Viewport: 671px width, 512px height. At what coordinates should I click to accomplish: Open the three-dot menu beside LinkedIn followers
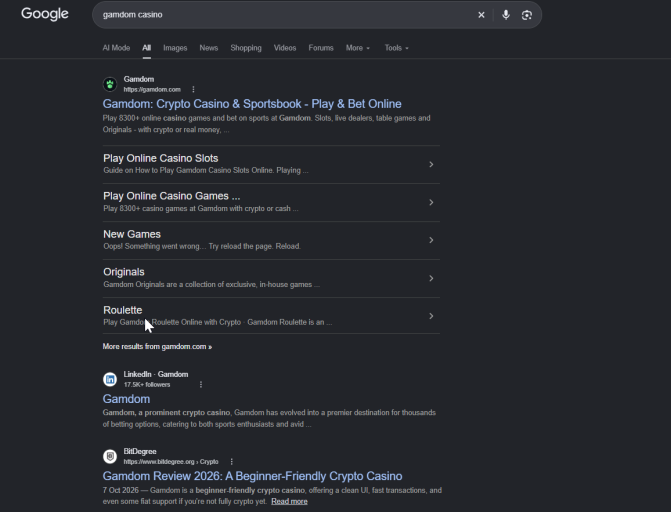201,384
